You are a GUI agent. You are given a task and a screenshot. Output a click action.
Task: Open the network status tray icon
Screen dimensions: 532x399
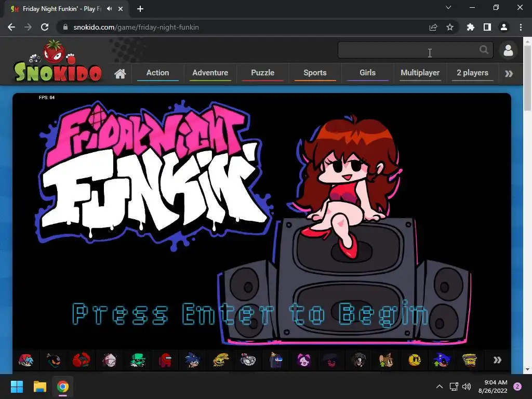pos(454,387)
